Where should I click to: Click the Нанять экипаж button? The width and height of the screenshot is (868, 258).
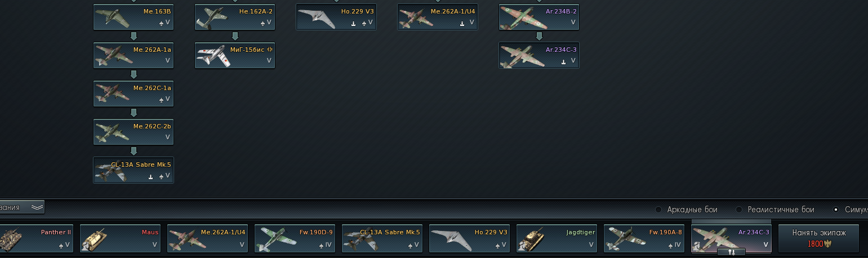point(819,238)
